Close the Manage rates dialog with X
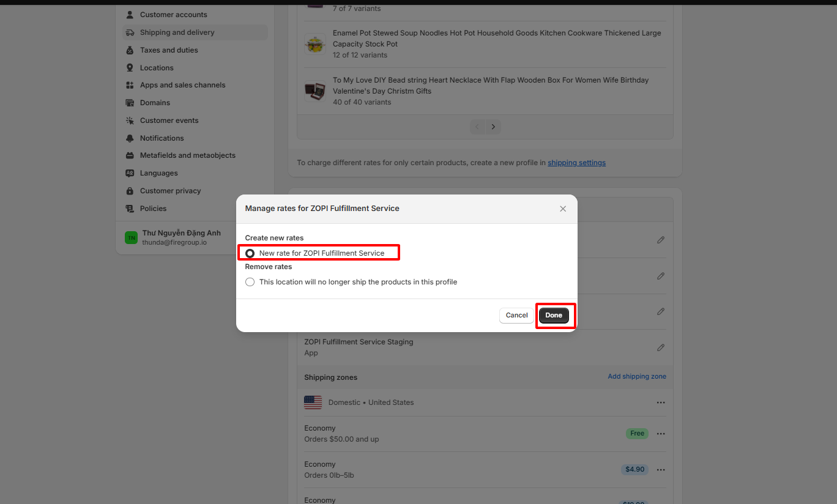 [x=563, y=209]
